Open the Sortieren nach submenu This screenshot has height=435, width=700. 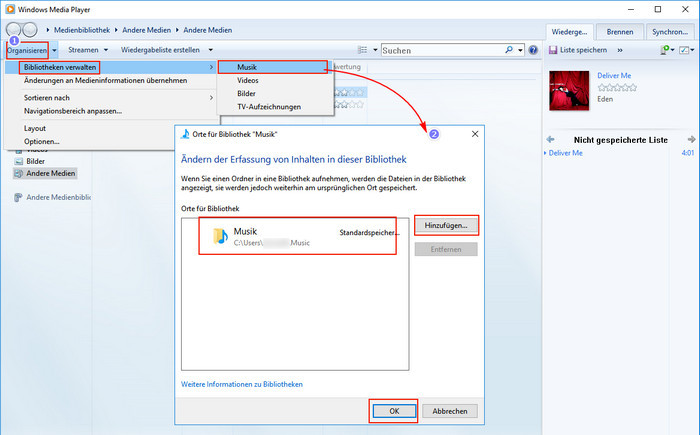(110, 98)
